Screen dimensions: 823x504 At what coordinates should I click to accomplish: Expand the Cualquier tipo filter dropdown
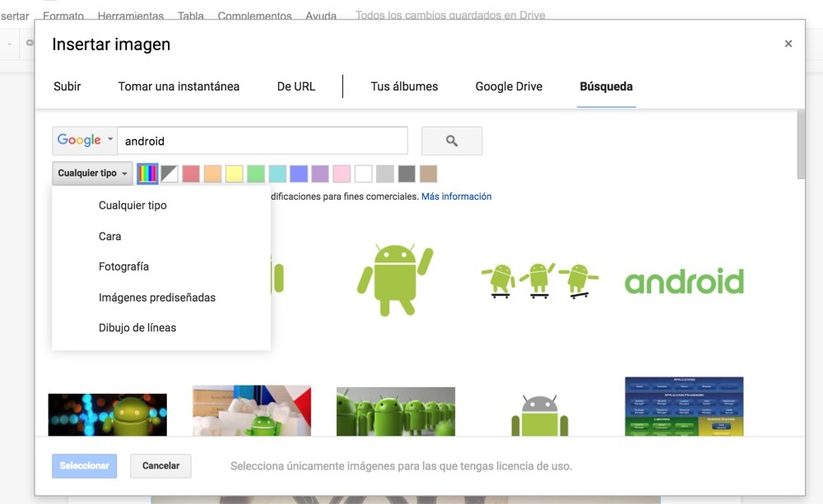(x=92, y=173)
